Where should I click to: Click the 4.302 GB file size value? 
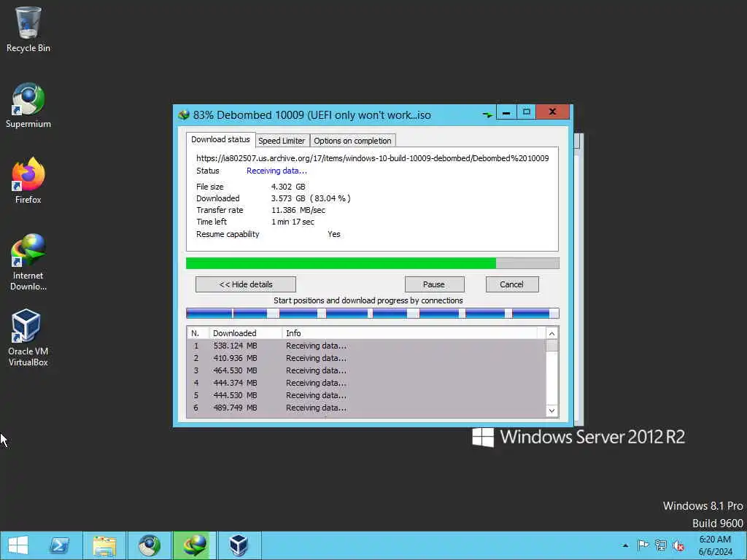pyautogui.click(x=288, y=187)
